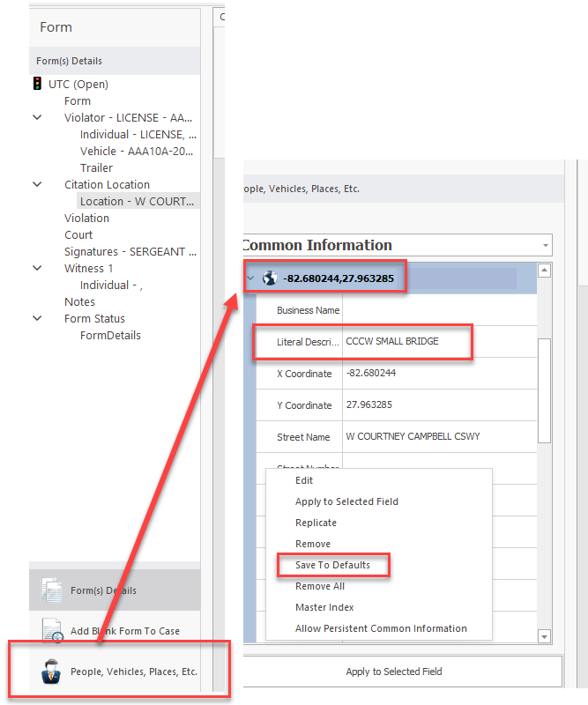Collapse the Violator tree node
The height and width of the screenshot is (705, 588).
pyautogui.click(x=37, y=117)
